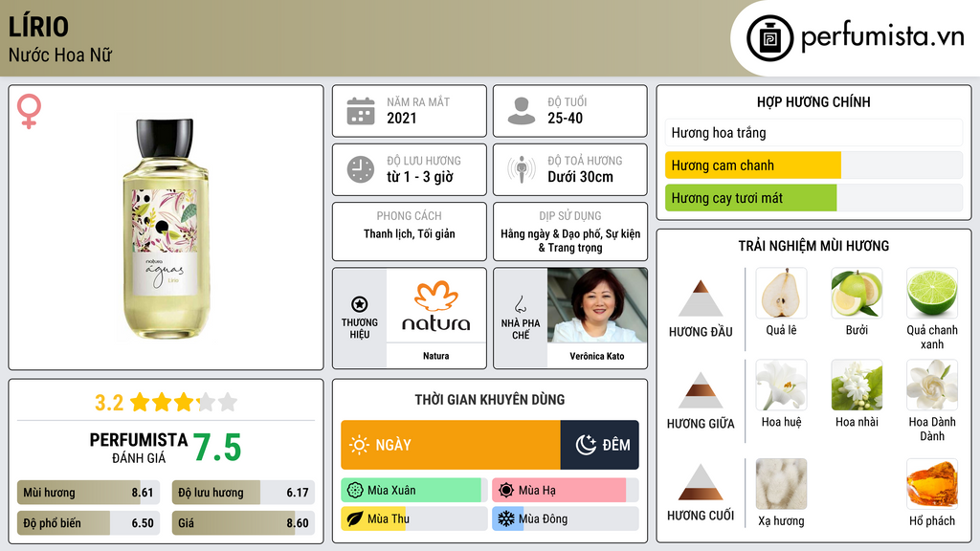Screen dimensions: 980x551
Task: Click the Thời gian khuyên dùng heading
Action: tap(490, 400)
